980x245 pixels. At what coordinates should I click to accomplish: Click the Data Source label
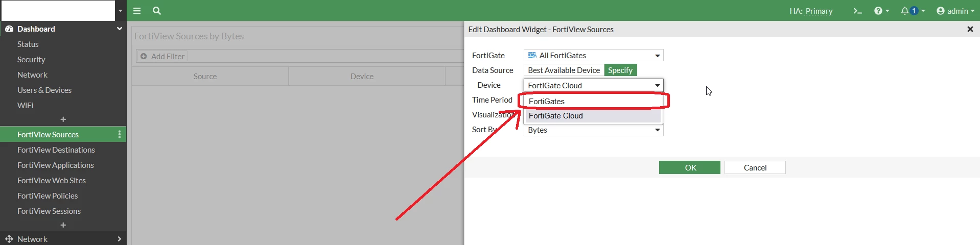point(493,70)
